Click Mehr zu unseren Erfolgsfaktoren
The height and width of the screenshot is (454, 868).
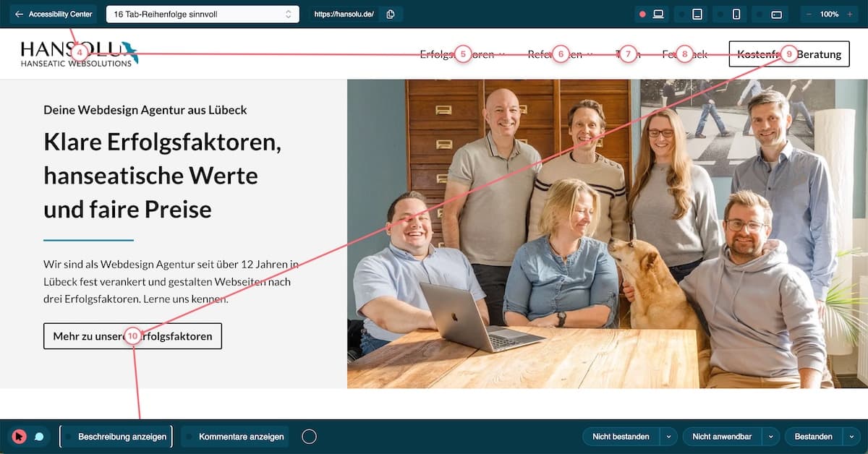[x=132, y=335]
